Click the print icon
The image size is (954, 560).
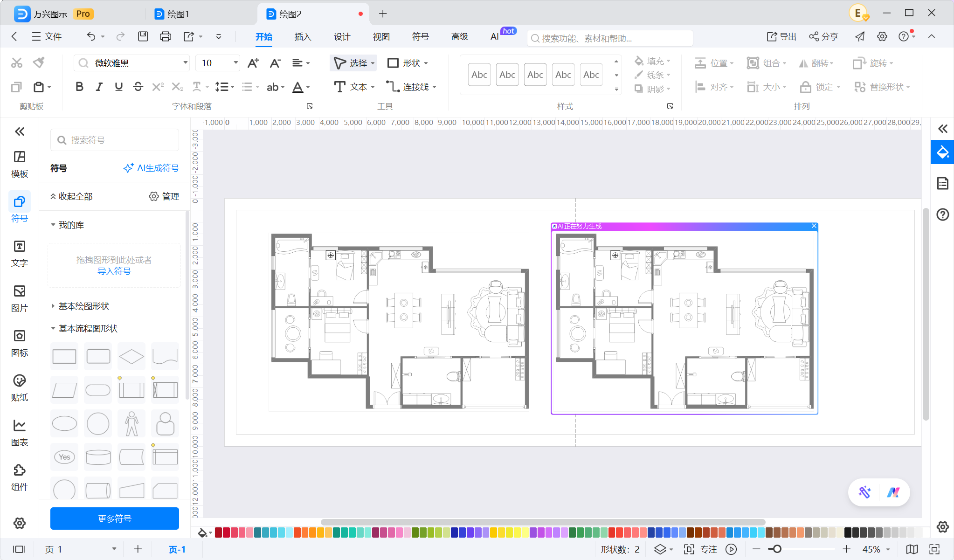pyautogui.click(x=166, y=36)
